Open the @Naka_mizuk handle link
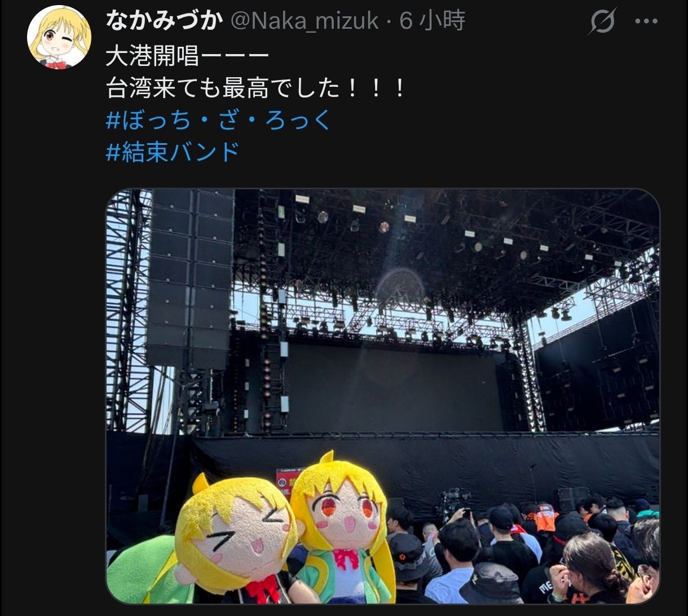 pyautogui.click(x=304, y=21)
